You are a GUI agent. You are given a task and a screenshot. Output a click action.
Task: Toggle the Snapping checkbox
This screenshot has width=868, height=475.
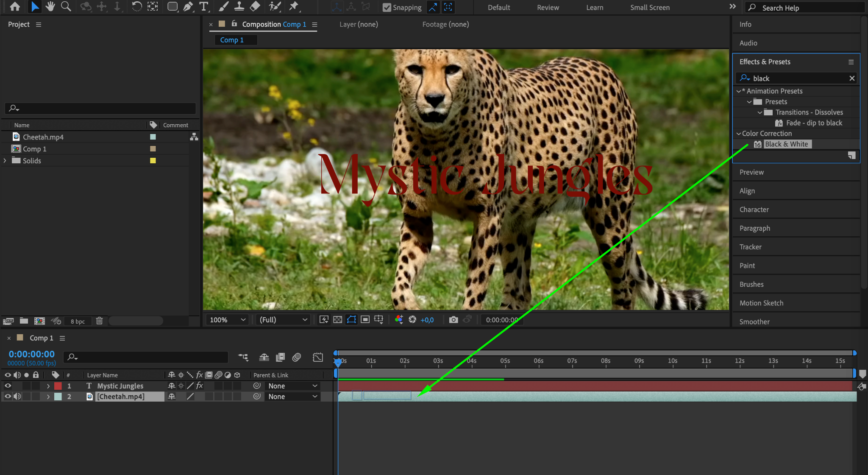point(387,8)
